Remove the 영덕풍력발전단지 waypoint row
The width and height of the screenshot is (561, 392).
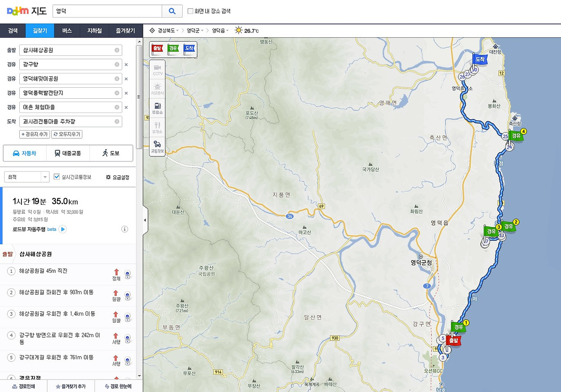(126, 93)
